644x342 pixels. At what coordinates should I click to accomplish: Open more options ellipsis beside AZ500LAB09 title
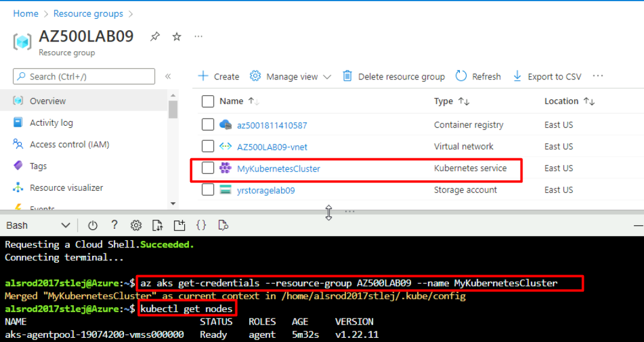(x=199, y=37)
